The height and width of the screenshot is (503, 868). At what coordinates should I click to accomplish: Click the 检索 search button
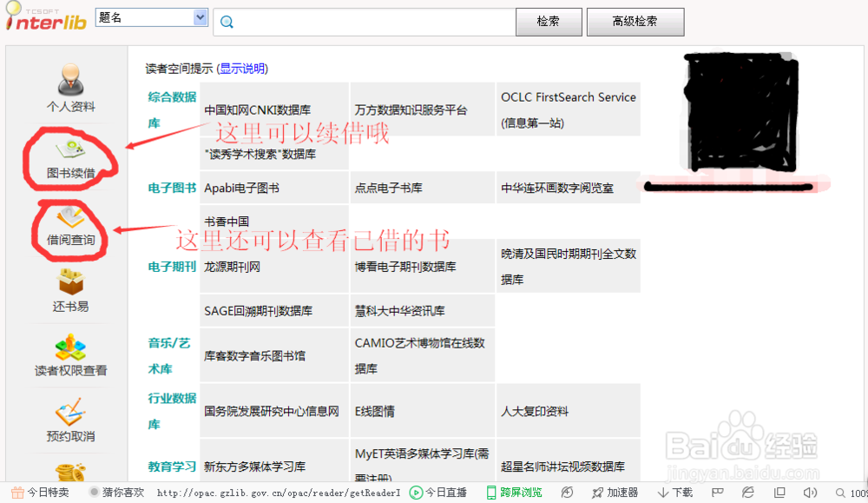(x=549, y=21)
